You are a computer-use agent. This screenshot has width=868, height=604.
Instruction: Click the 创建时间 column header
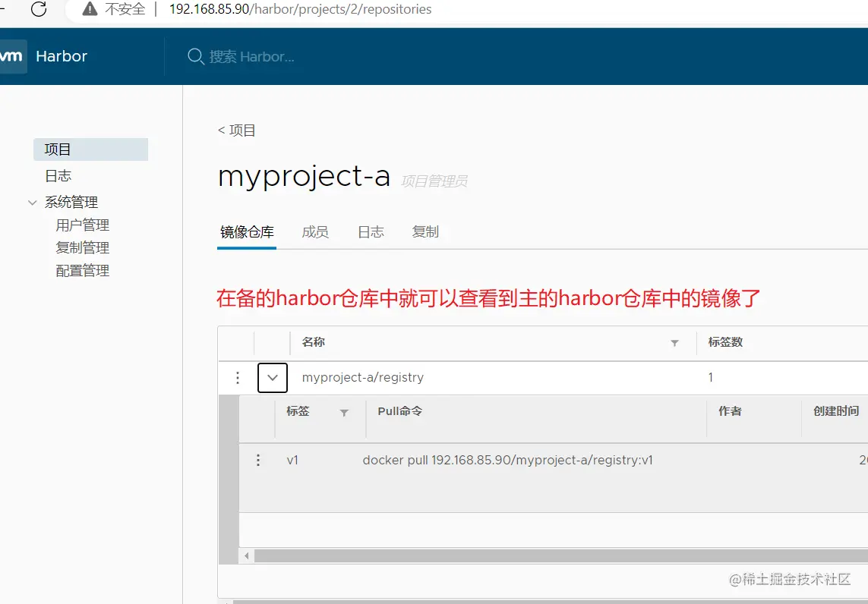836,411
